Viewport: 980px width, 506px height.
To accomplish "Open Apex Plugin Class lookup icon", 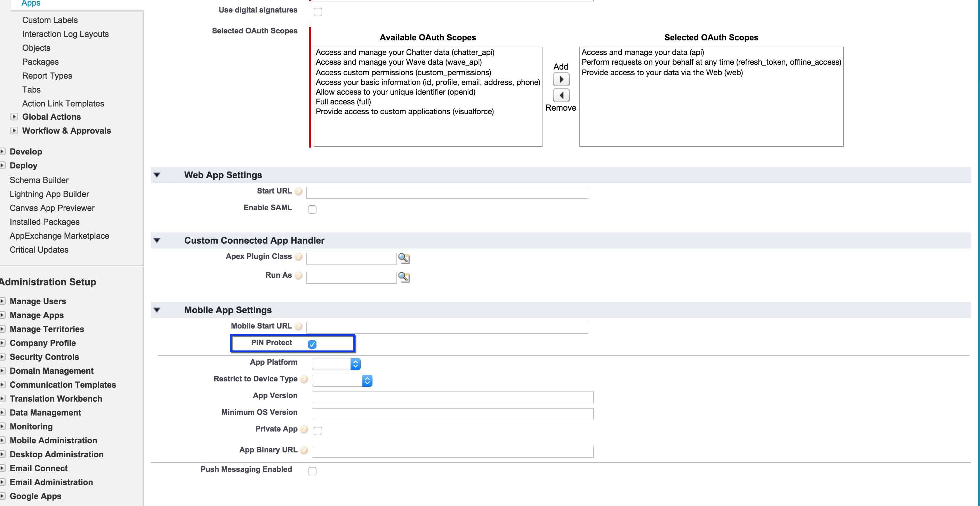I will click(x=404, y=258).
